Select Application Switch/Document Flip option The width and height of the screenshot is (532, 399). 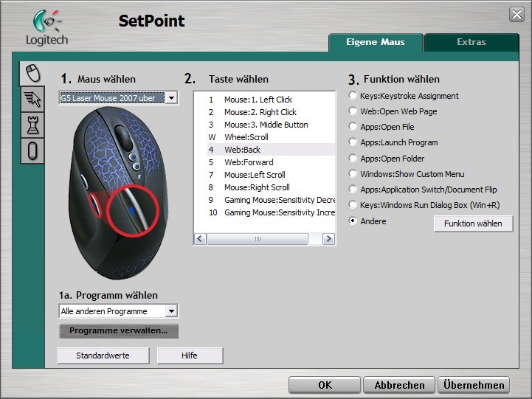(423, 190)
